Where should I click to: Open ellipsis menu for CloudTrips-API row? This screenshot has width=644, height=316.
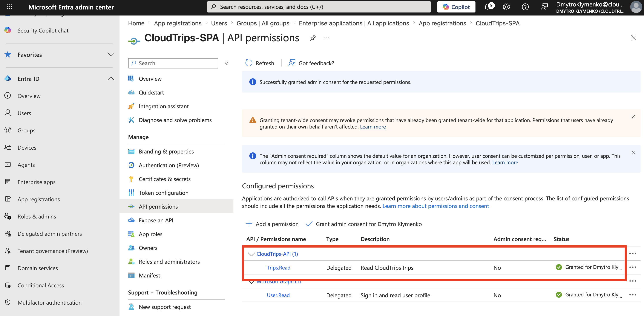tap(633, 254)
